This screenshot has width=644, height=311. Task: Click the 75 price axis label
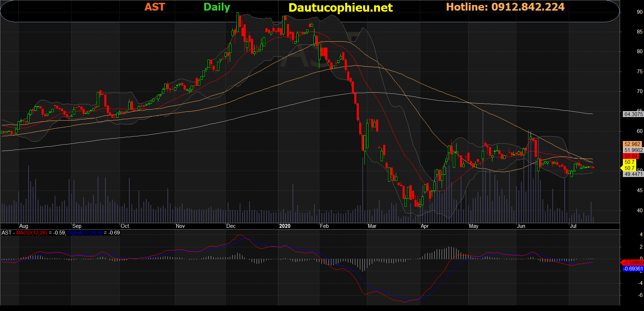639,72
